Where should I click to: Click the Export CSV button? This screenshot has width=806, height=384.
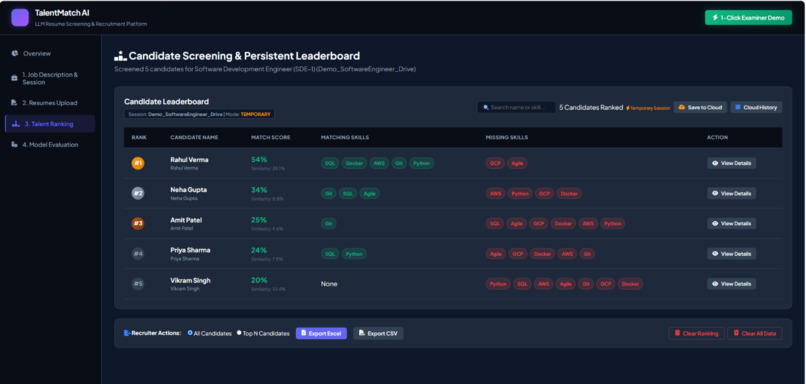point(378,333)
